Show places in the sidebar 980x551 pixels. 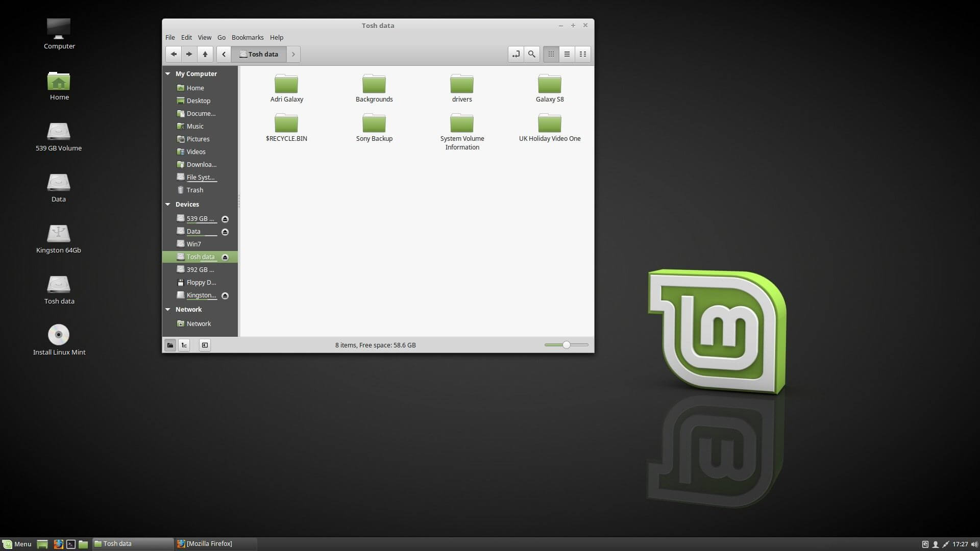tap(170, 345)
